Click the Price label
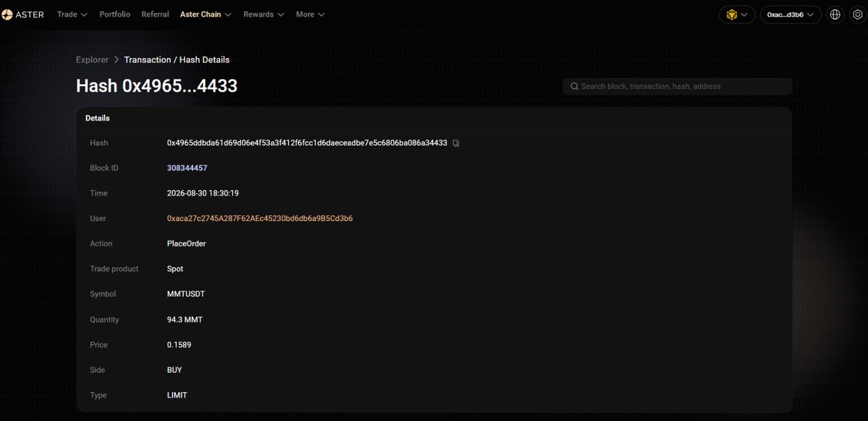This screenshot has height=421, width=868. coord(98,345)
